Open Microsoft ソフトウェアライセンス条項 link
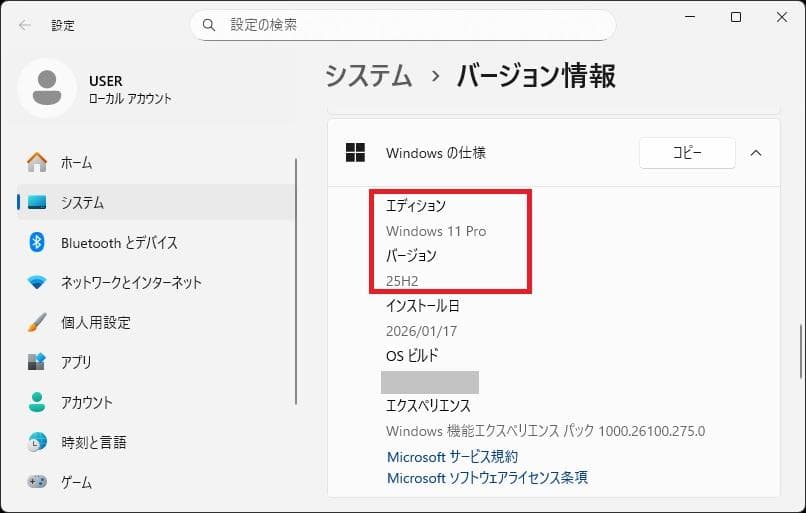Image resolution: width=806 pixels, height=513 pixels. (x=487, y=478)
